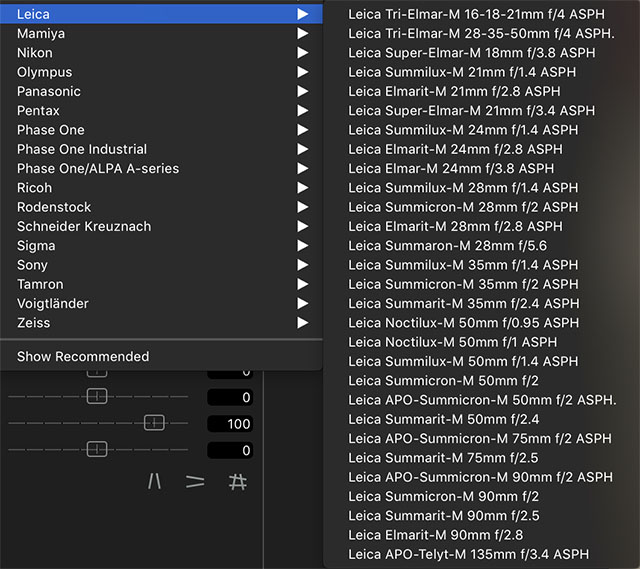640x569 pixels.
Task: Select the keystone horizontal icon
Action: coord(195,481)
